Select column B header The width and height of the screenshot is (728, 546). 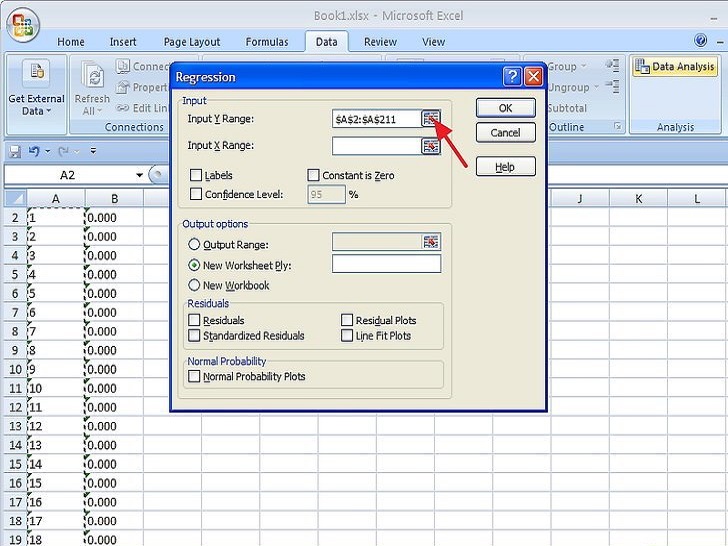point(114,199)
